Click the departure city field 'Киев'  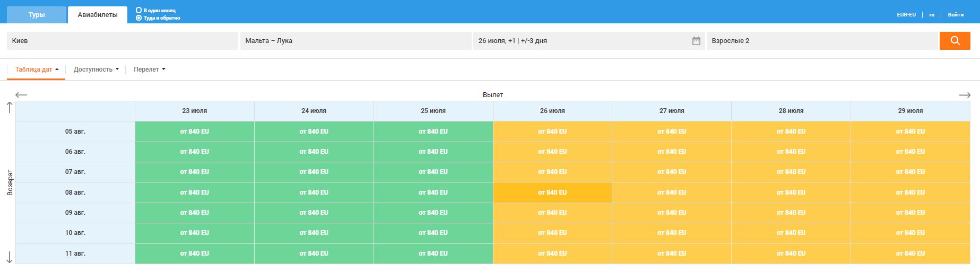coord(122,41)
